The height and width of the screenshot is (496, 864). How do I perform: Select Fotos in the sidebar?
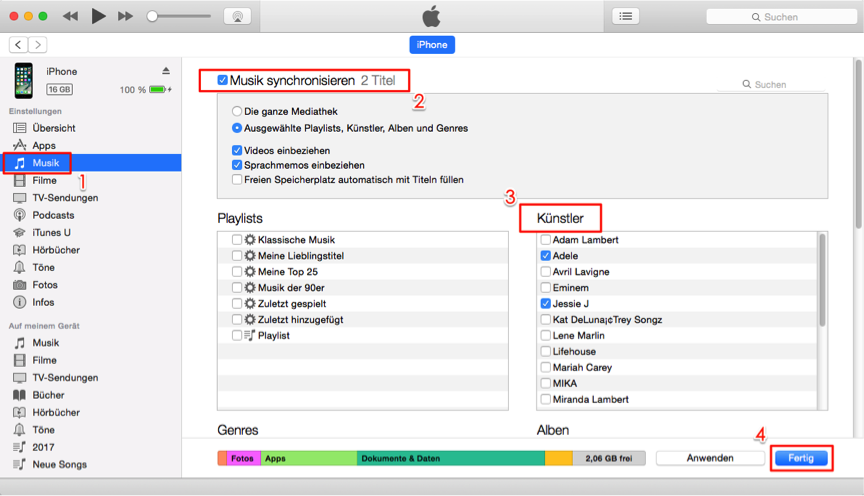click(x=45, y=285)
